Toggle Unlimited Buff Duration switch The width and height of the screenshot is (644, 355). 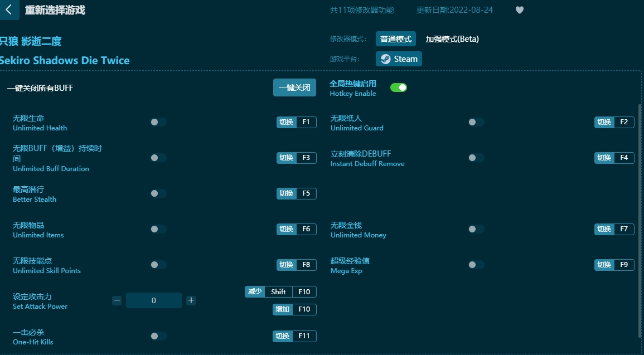[158, 158]
